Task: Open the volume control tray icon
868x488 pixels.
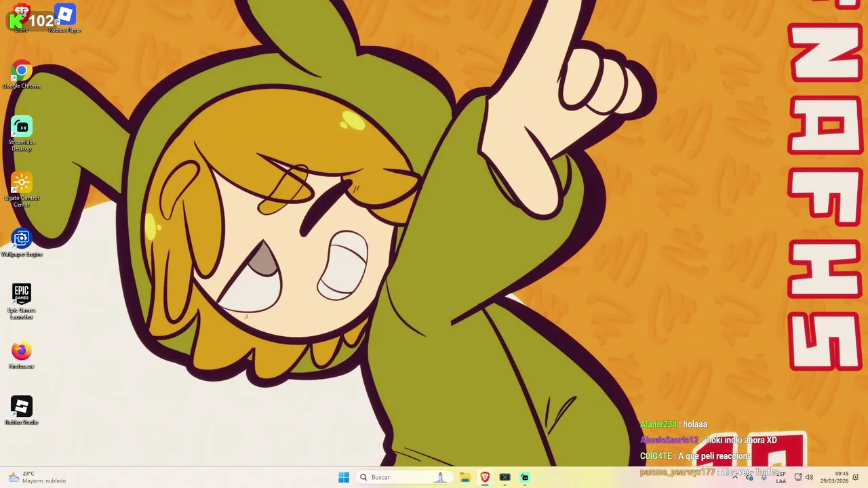Action: [x=809, y=477]
